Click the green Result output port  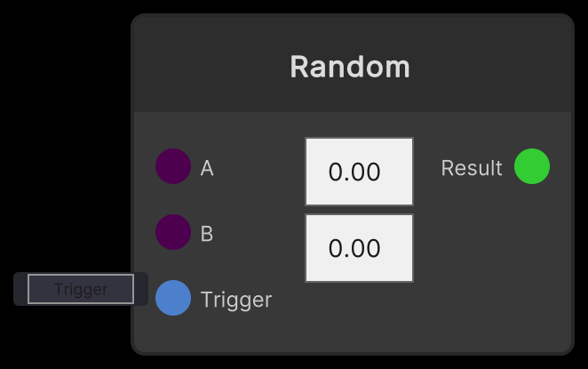pos(532,167)
